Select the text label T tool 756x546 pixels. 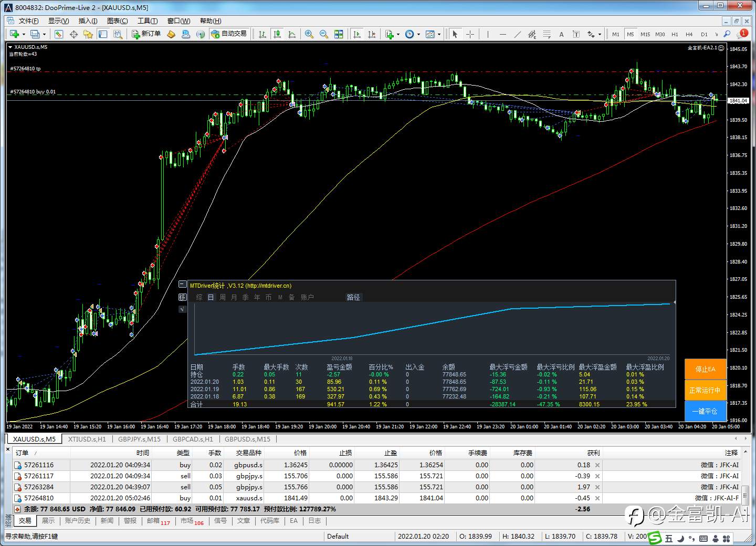point(576,34)
